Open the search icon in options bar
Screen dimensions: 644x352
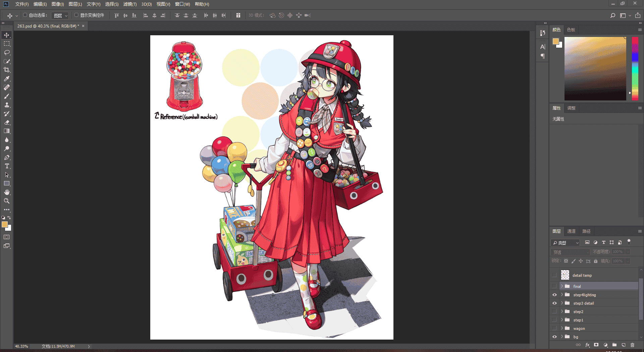point(613,15)
